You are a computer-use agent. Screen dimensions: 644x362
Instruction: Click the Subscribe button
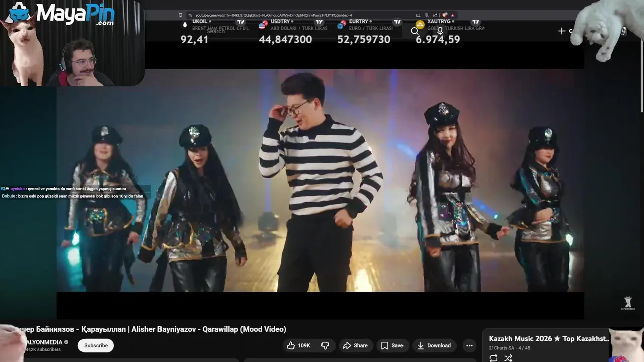tap(96, 345)
